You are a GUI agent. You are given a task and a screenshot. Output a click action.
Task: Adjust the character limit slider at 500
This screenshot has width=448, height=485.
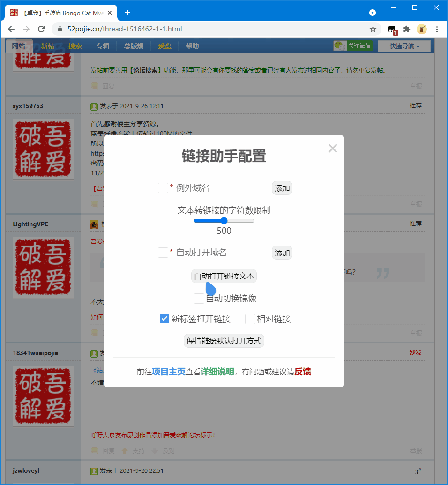[x=223, y=220]
